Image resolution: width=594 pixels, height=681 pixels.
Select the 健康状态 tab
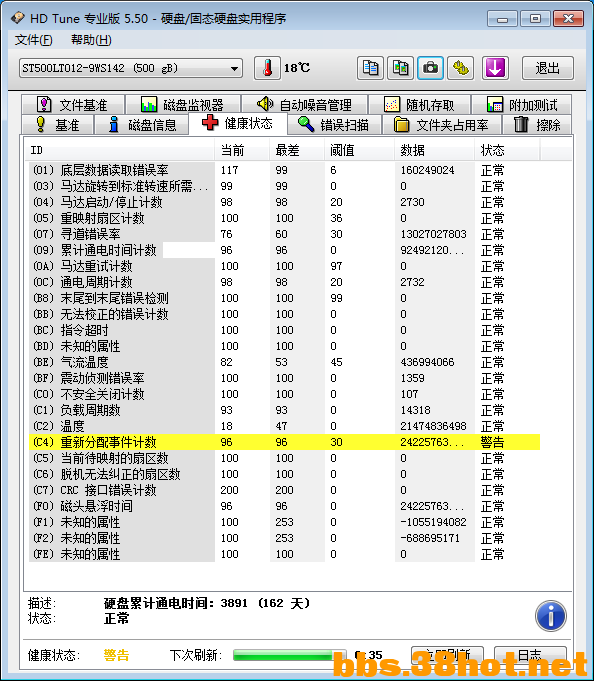click(238, 124)
